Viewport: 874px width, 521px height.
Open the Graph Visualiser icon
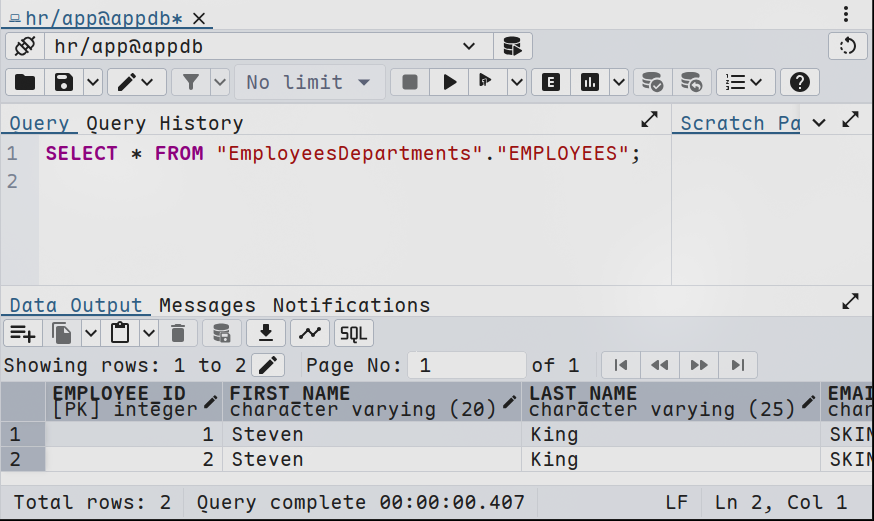click(310, 333)
